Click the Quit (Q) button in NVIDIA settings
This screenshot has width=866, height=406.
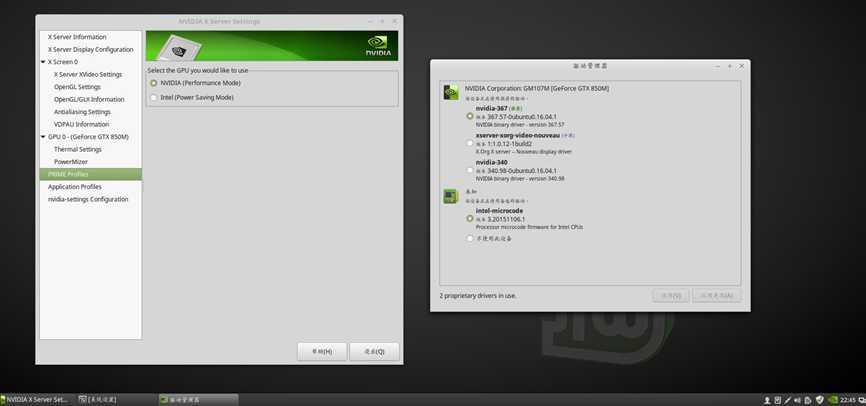(x=374, y=352)
